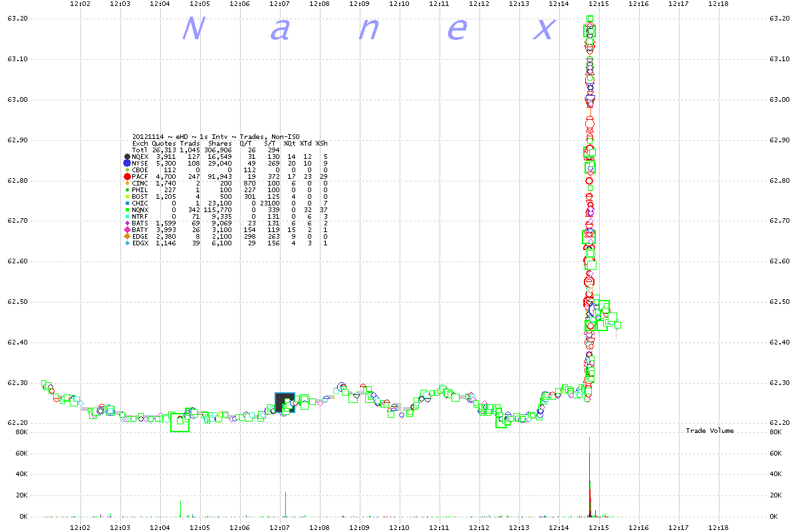This screenshot has height=532, width=798.
Task: Click the magenta BATY legend diamond
Action: coord(126,229)
